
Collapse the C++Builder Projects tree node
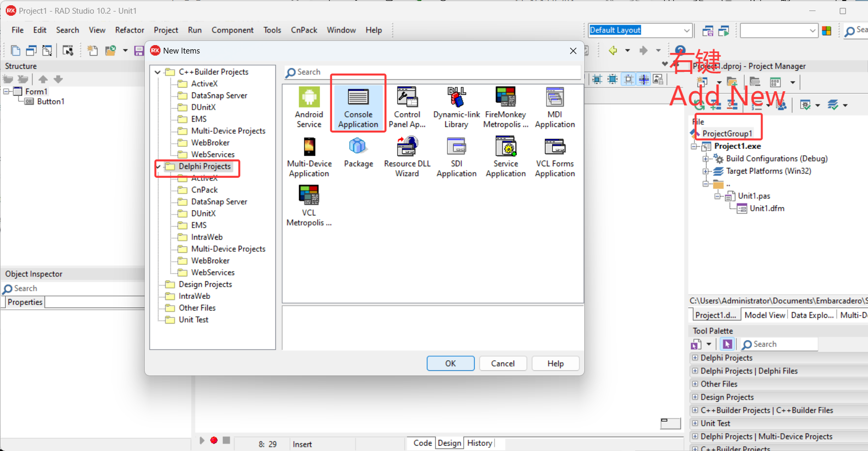click(158, 72)
